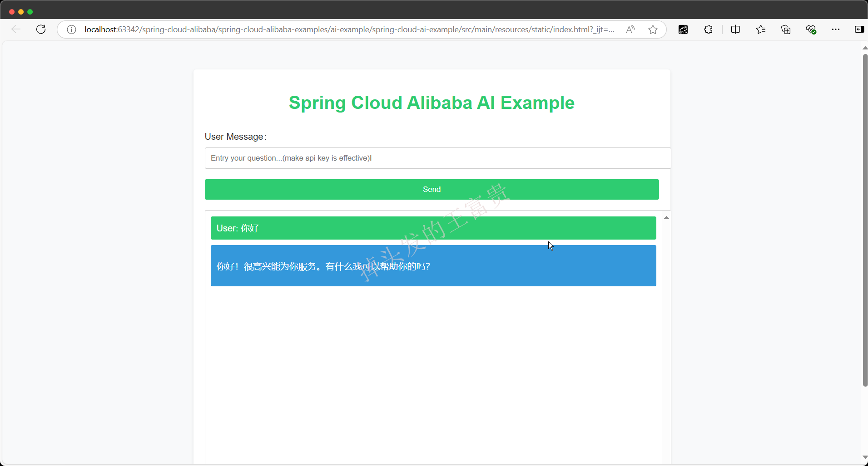The image size is (868, 466).
Task: Click the browser back arrow
Action: (16, 29)
